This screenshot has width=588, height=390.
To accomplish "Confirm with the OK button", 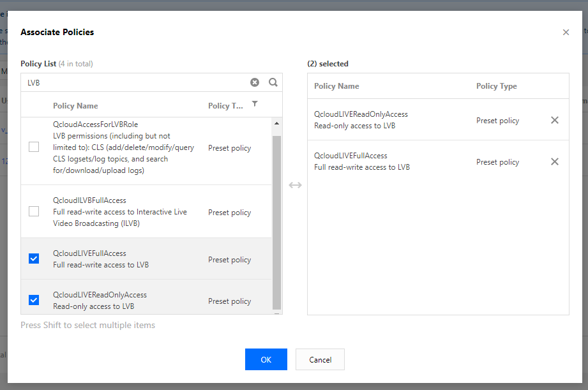I will pos(266,359).
